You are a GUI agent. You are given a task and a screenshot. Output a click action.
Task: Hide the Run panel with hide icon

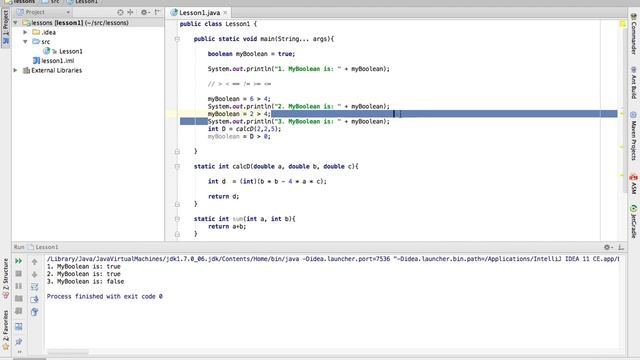pos(621,247)
